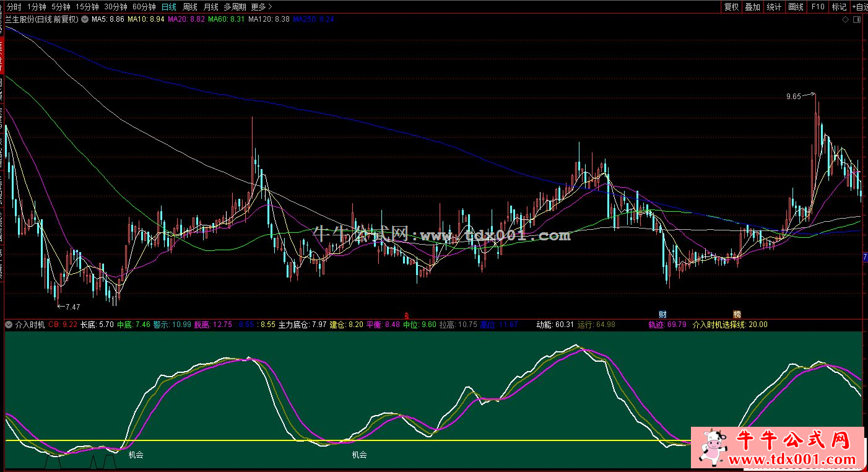Click the 建仓: 8.20 value
Image resolution: width=868 pixels, height=472 pixels.
(x=347, y=325)
